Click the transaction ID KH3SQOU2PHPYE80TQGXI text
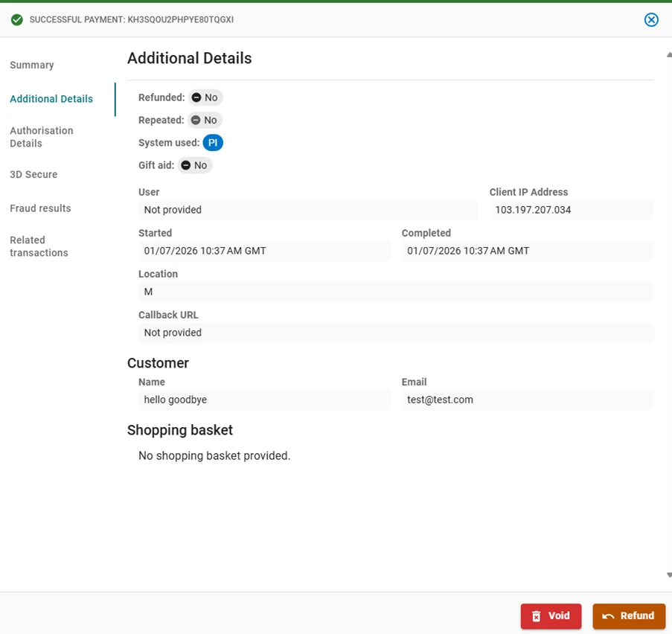The image size is (672, 634). pyautogui.click(x=180, y=19)
